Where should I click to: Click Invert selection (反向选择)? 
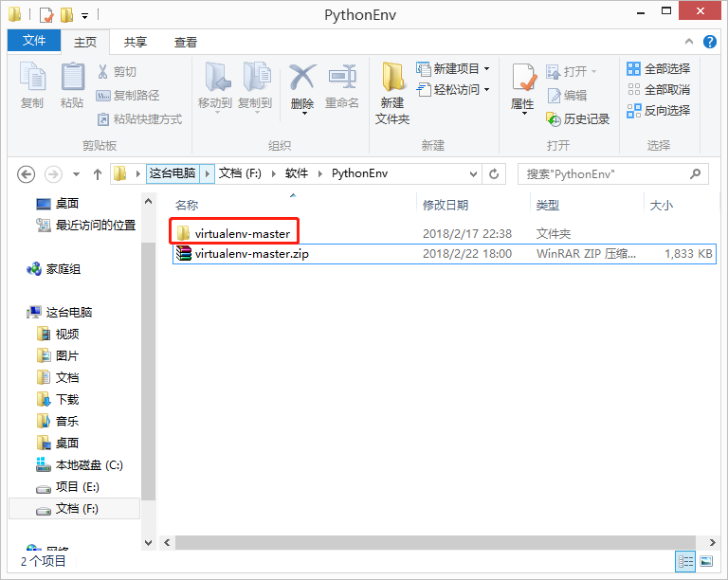[659, 111]
